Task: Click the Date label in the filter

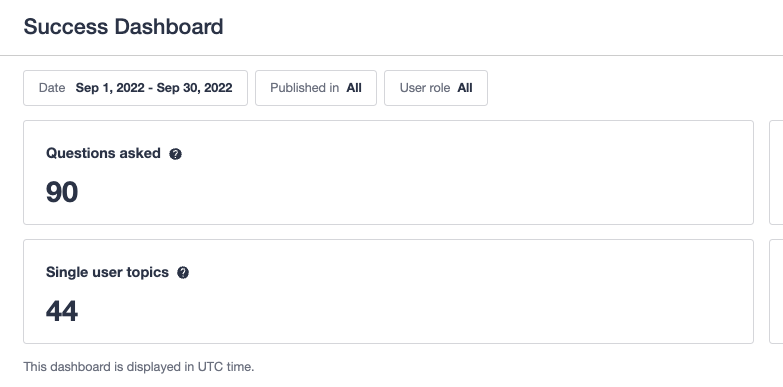Action: [52, 88]
